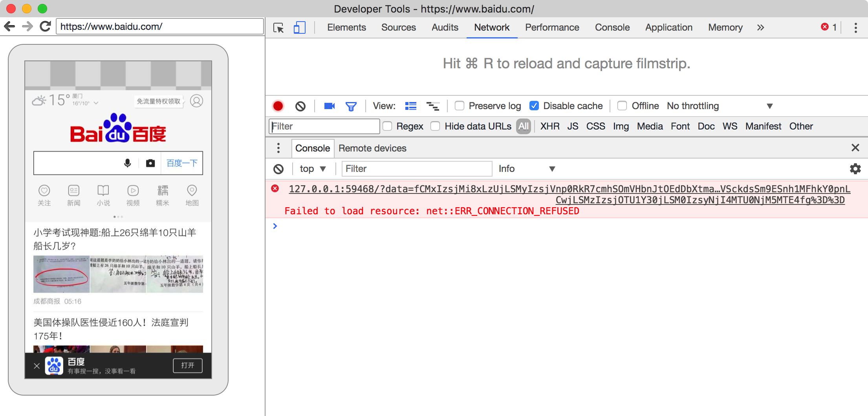Clear the console with the block icon
Image resolution: width=868 pixels, height=416 pixels.
[x=278, y=169]
